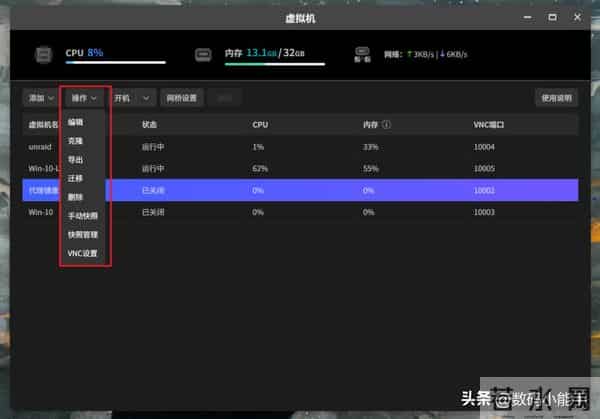
Task: Choose 删除 from the 操作 menu
Action: click(x=75, y=197)
